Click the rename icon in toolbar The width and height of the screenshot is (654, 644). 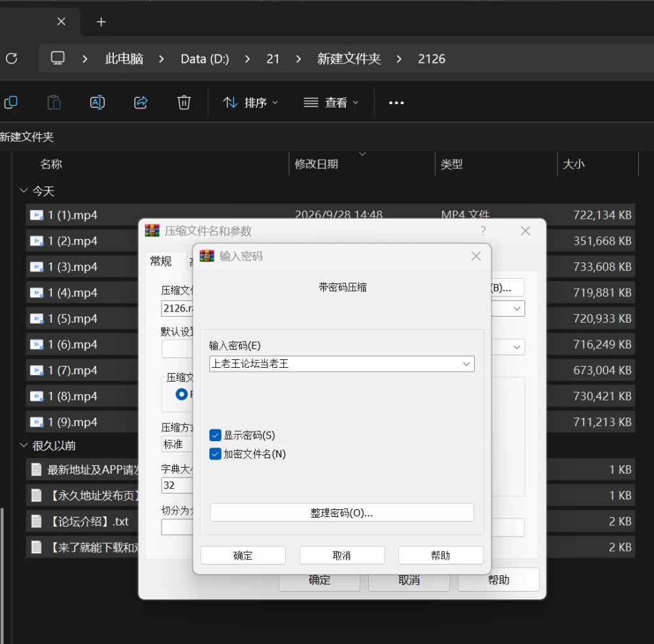click(97, 102)
